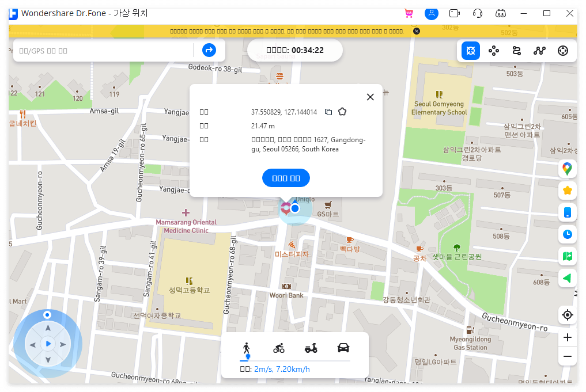Click the address/GPS search input field
This screenshot has width=586, height=392.
(x=104, y=51)
